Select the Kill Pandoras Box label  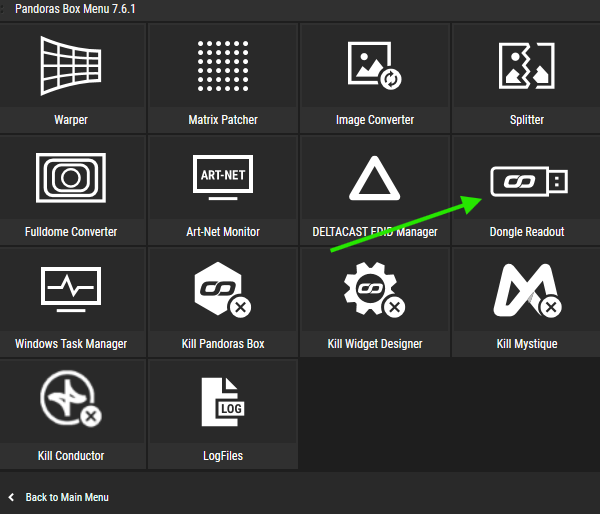coord(223,344)
